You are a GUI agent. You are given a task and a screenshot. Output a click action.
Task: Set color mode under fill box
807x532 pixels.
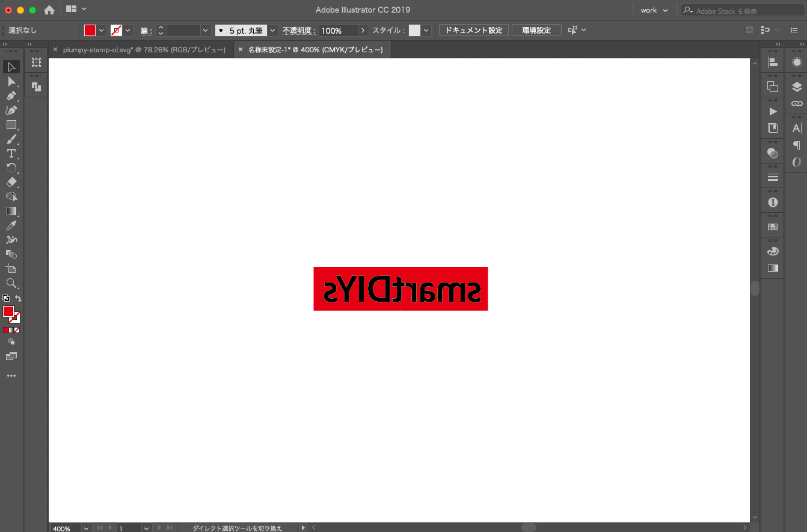(x=6, y=330)
